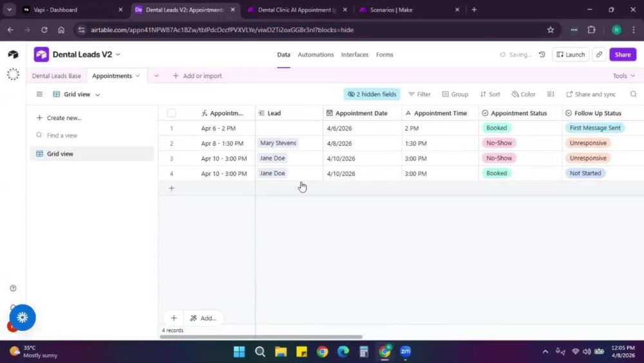Viewport: 644px width, 363px height.
Task: Click Share and sync
Action: pos(591,94)
